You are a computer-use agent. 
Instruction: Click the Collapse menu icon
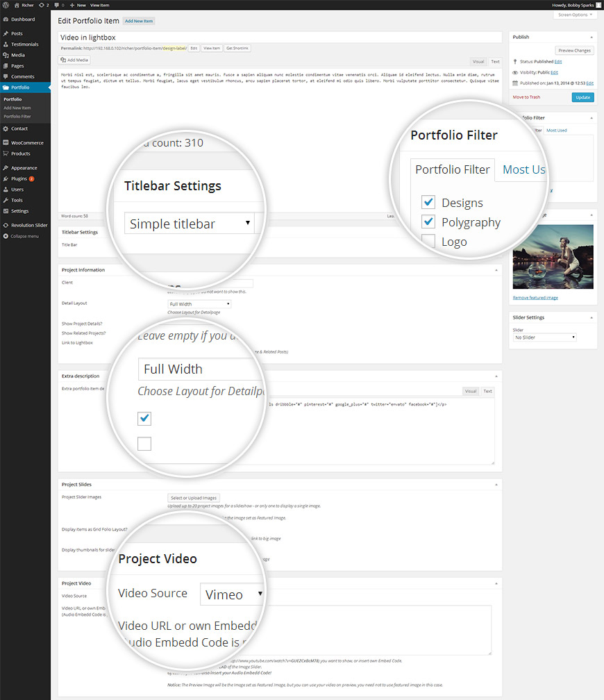[x=6, y=236]
